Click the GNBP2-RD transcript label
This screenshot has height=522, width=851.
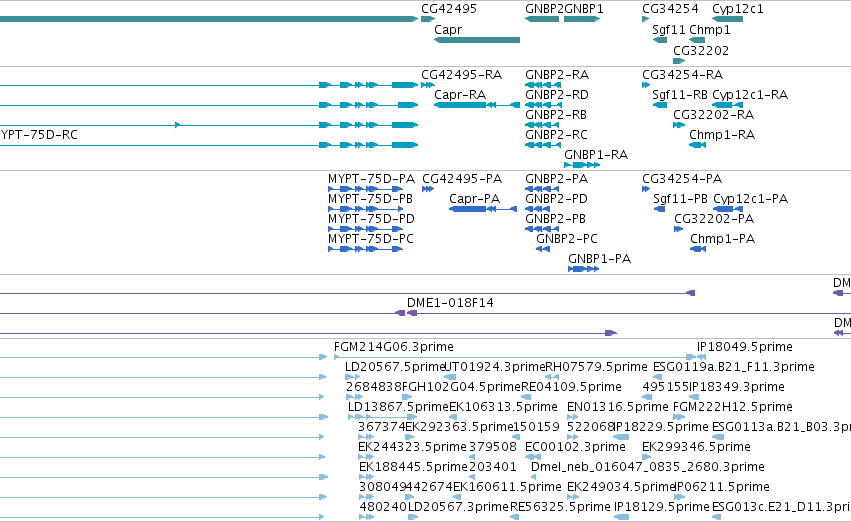point(557,95)
